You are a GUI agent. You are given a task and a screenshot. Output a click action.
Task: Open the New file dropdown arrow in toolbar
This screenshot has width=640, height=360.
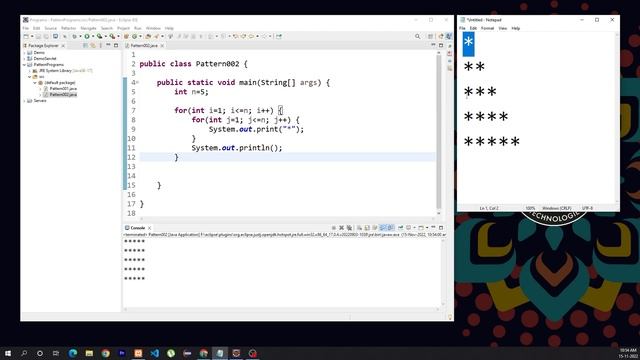(32, 36)
